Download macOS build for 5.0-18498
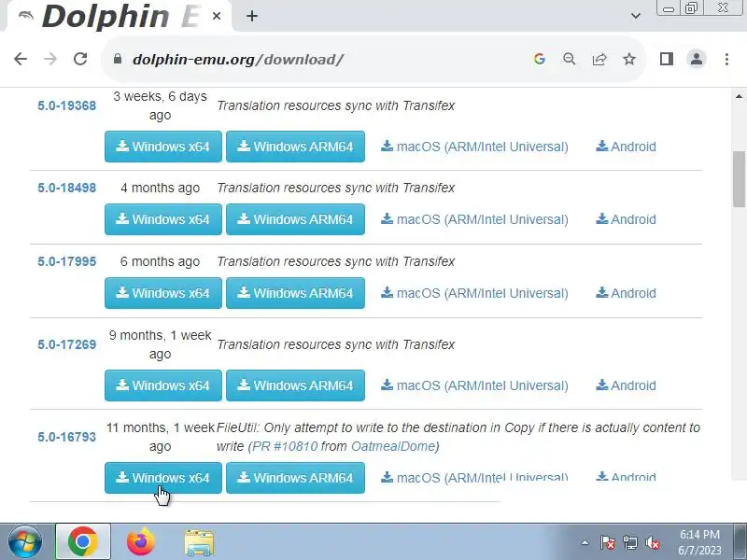This screenshot has width=747, height=560. [474, 219]
